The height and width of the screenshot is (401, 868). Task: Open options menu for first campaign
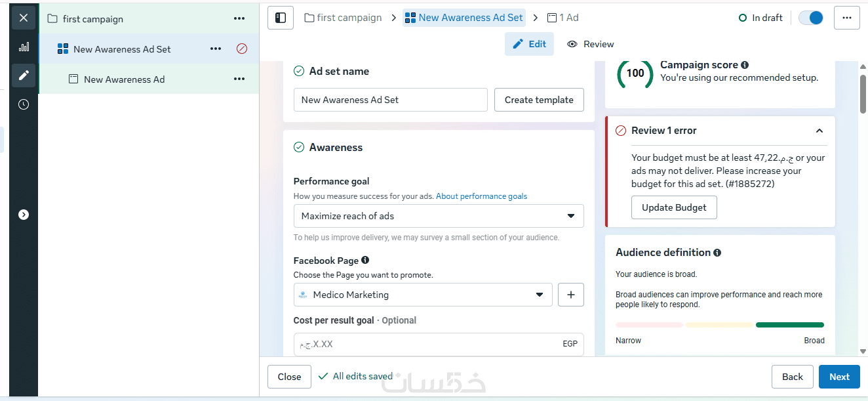coord(239,19)
